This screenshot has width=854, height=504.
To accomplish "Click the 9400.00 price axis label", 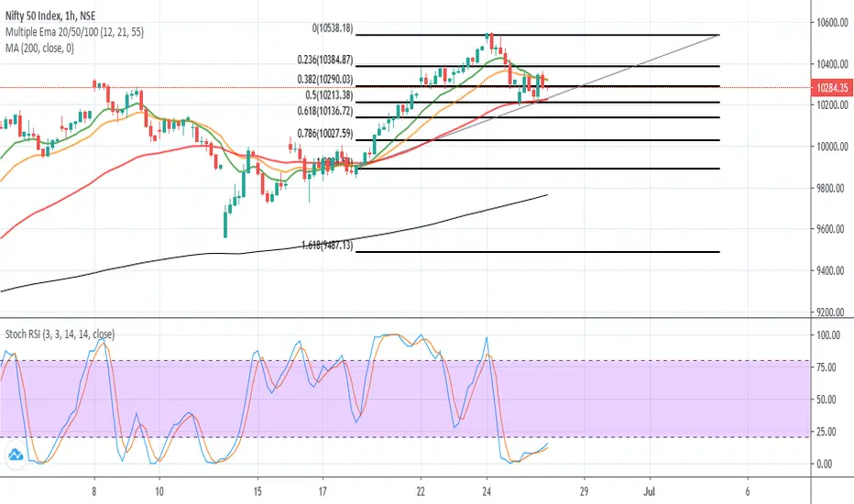I will 832,270.
